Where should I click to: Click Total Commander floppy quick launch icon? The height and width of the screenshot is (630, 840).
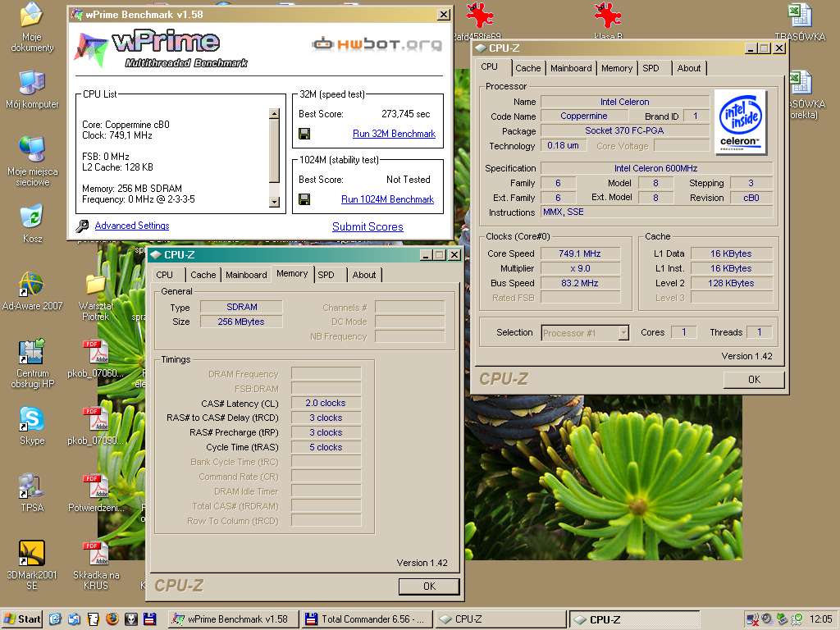pos(150,619)
